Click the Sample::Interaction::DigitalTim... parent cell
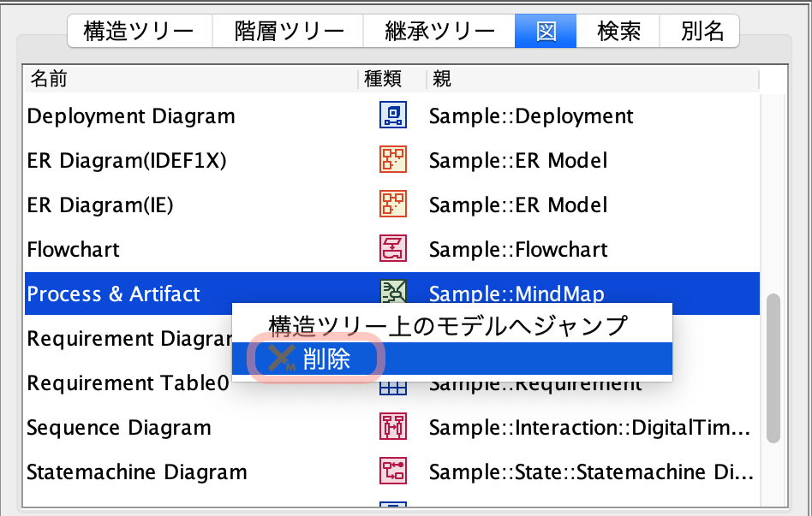Viewport: 812px width, 516px height. [x=590, y=428]
